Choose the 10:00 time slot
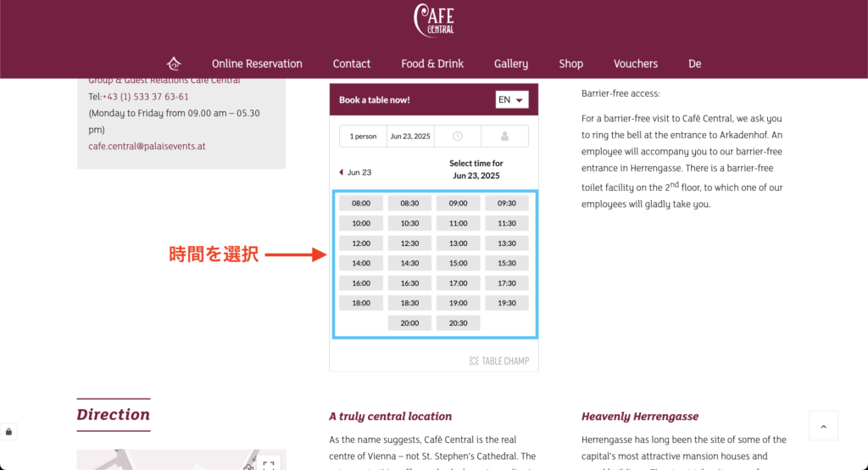The height and width of the screenshot is (470, 868). 361,223
